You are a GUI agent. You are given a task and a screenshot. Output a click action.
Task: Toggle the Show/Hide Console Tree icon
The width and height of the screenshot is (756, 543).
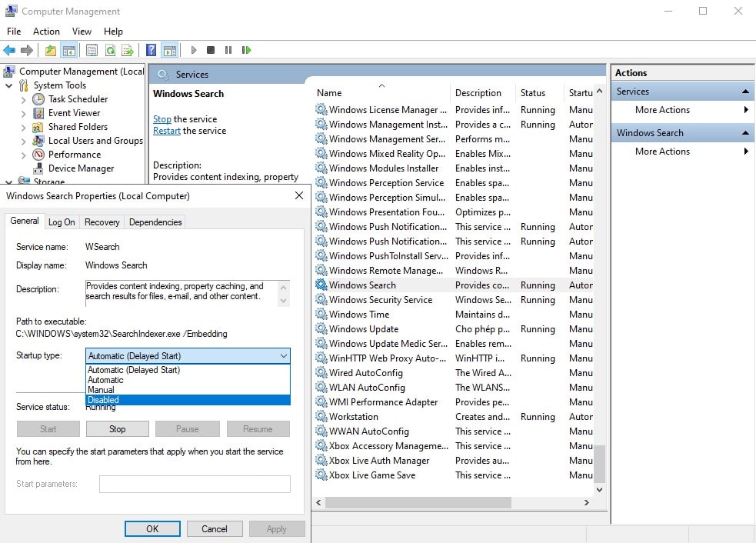(69, 50)
